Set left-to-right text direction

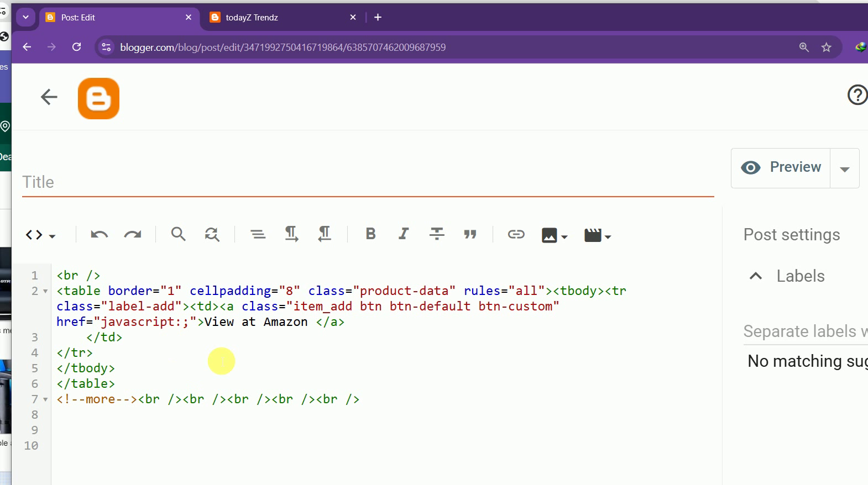(291, 234)
